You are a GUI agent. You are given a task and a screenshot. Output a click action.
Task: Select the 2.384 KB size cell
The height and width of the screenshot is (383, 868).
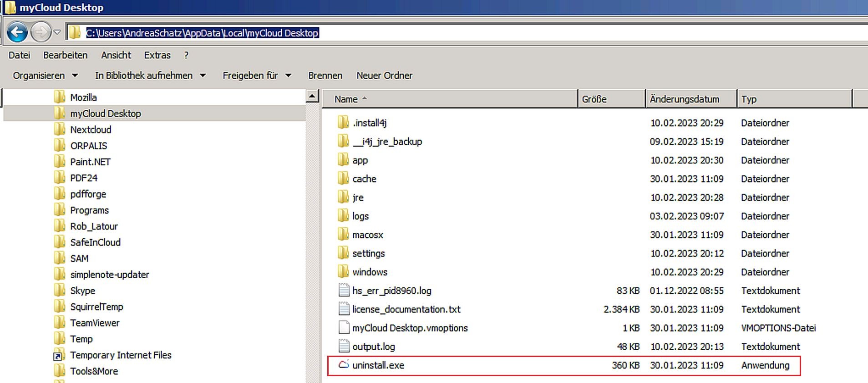coord(622,309)
